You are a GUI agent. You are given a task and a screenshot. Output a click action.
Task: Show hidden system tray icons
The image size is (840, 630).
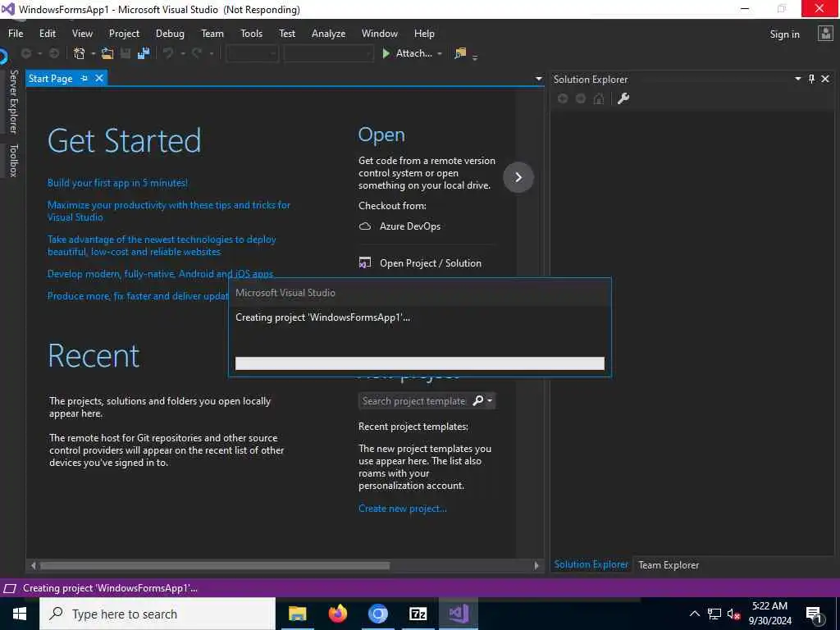694,614
